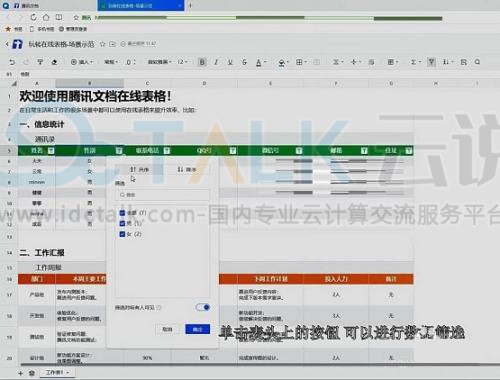This screenshot has width=500, height=380.
Task: Click the select-all corner of the grid
Action: (14, 83)
